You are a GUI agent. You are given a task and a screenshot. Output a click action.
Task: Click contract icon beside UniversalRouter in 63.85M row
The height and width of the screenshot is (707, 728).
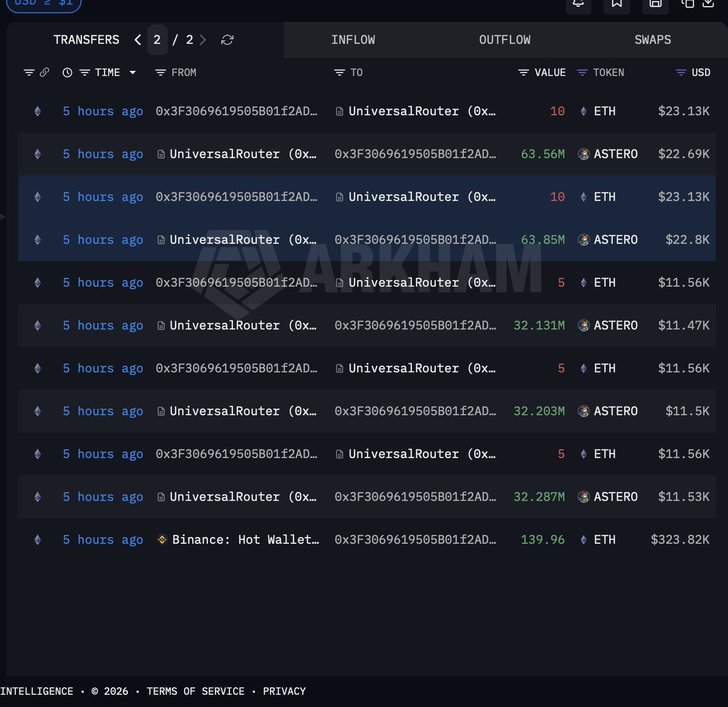161,240
